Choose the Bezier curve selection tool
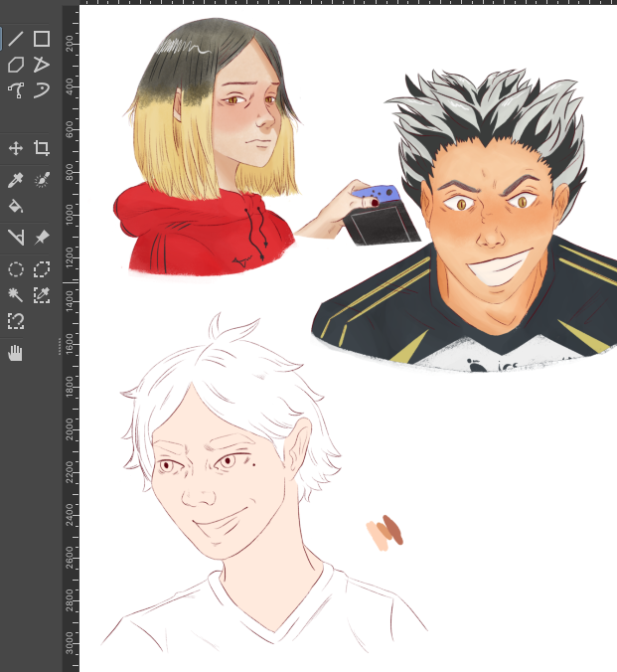This screenshot has width=617, height=672. (16, 320)
